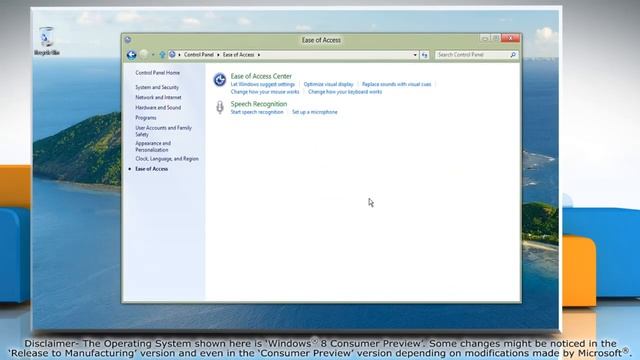Close the Ease of Access window
The width and height of the screenshot is (640, 360).
(x=510, y=38)
